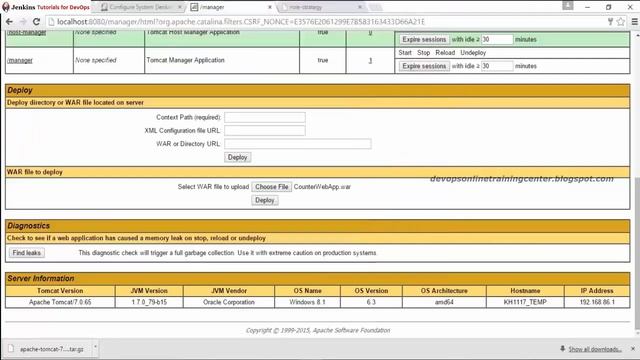The image size is (640, 360).
Task: Switch to the role-strategy tab
Action: click(x=320, y=7)
